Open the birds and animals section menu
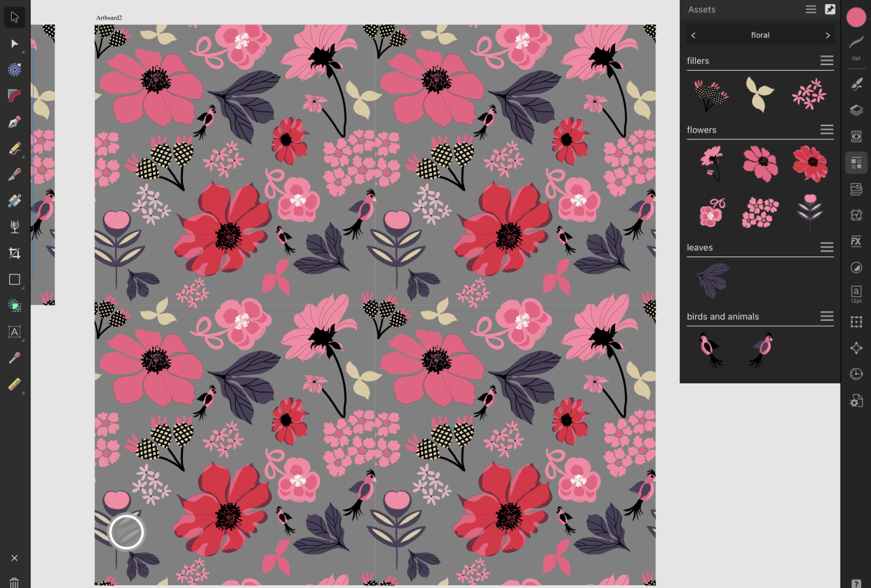The image size is (871, 588). tap(827, 316)
